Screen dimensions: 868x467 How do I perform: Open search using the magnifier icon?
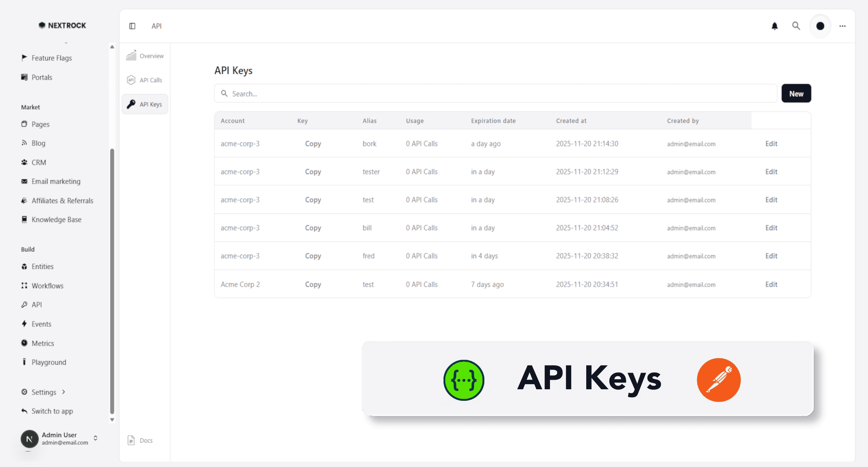[796, 26]
